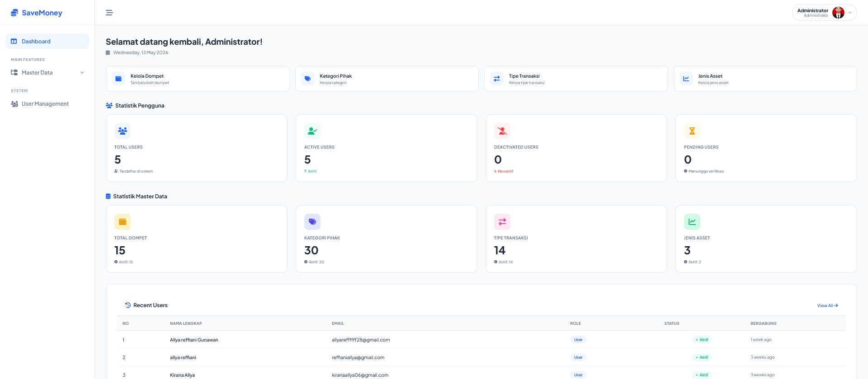The image size is (868, 379).
Task: Open the Jenis Asset shortcut card
Action: tap(765, 79)
